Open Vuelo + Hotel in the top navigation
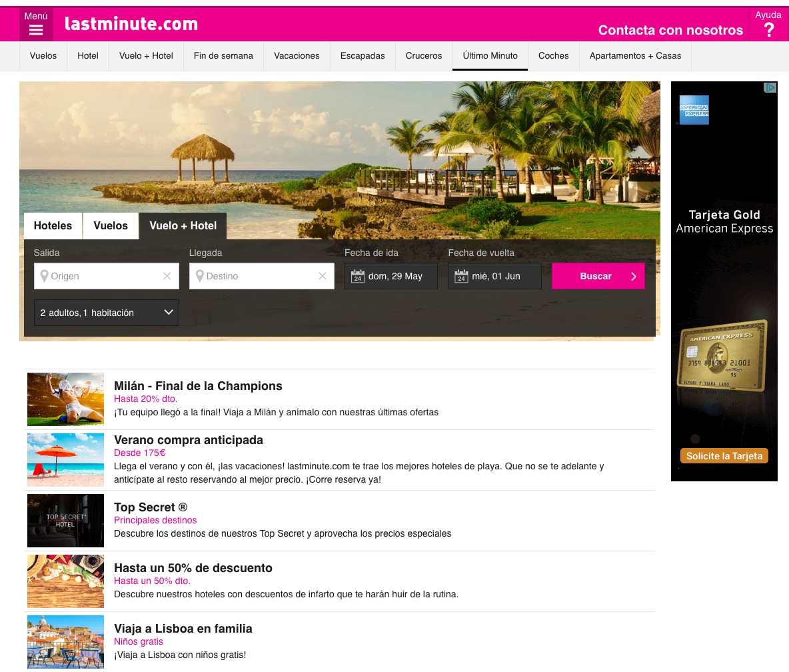Screen dimensions: 789x672 pyautogui.click(x=146, y=56)
